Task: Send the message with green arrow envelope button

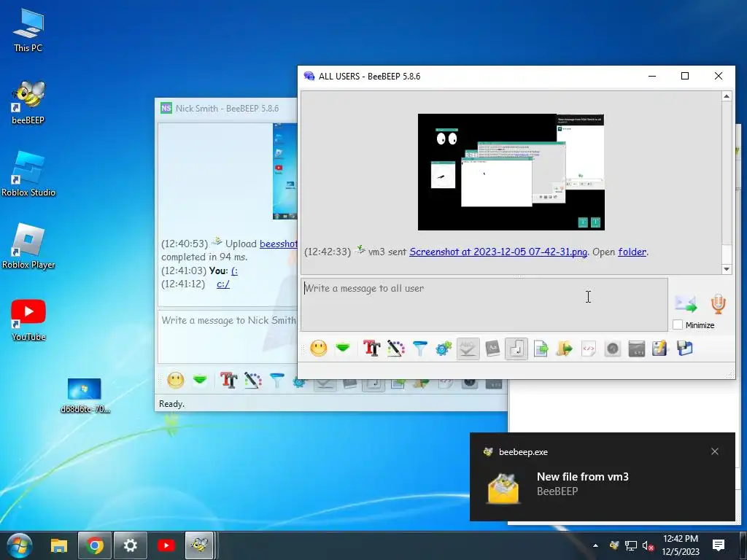Action: point(686,303)
